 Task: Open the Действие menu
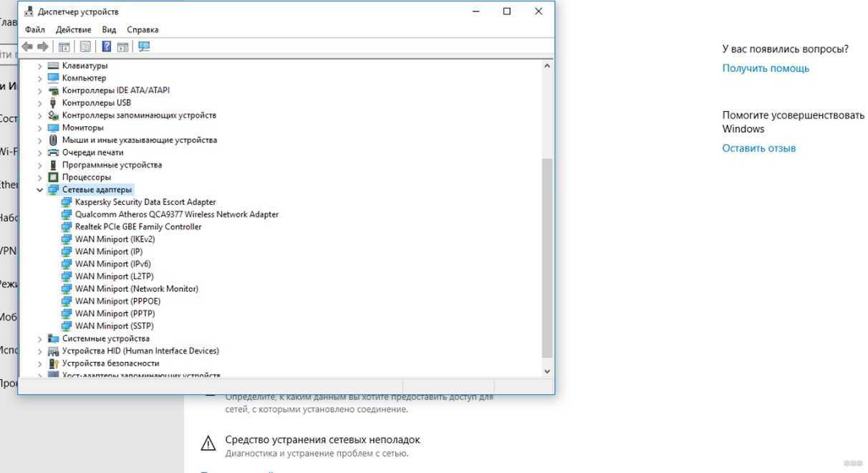click(73, 29)
